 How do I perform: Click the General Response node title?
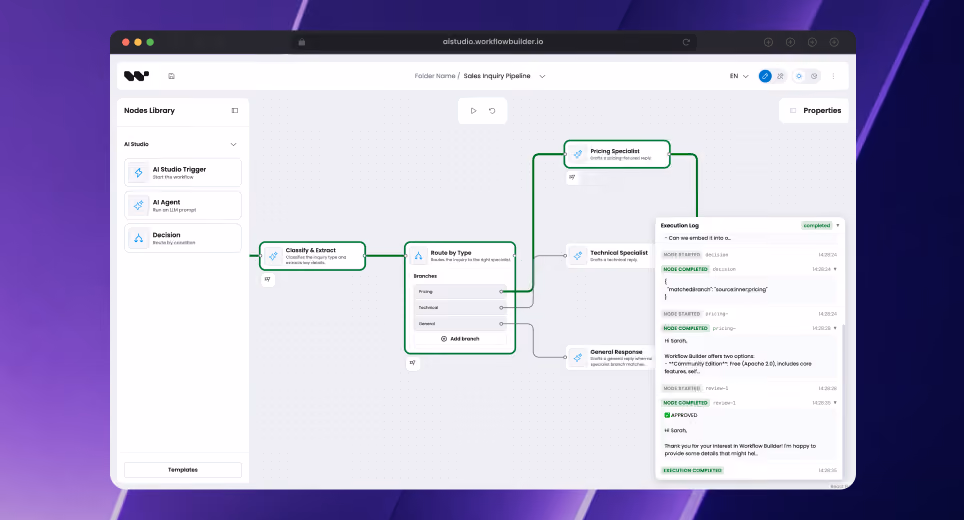616,352
